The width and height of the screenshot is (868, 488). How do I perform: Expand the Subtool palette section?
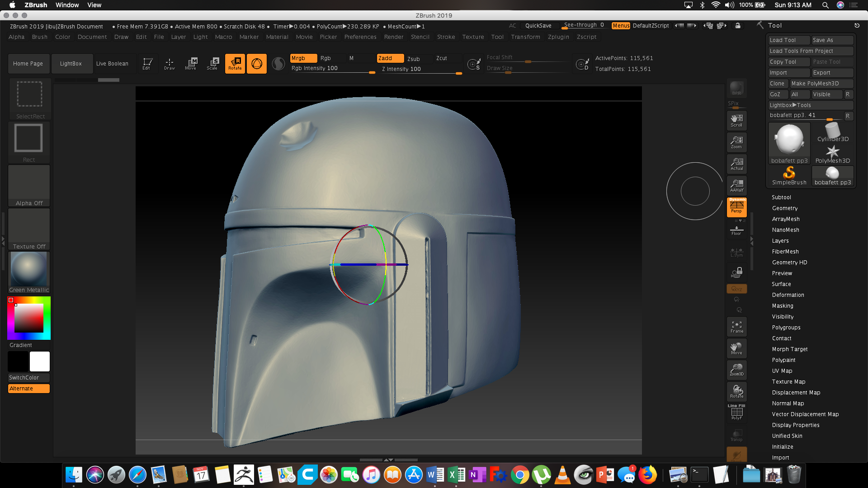781,197
